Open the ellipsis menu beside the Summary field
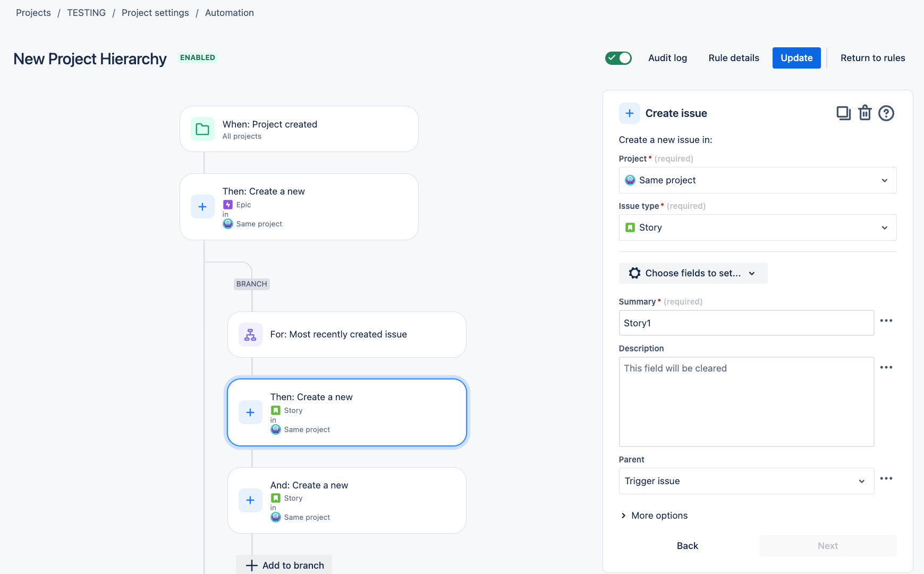This screenshot has height=574, width=924. point(886,320)
